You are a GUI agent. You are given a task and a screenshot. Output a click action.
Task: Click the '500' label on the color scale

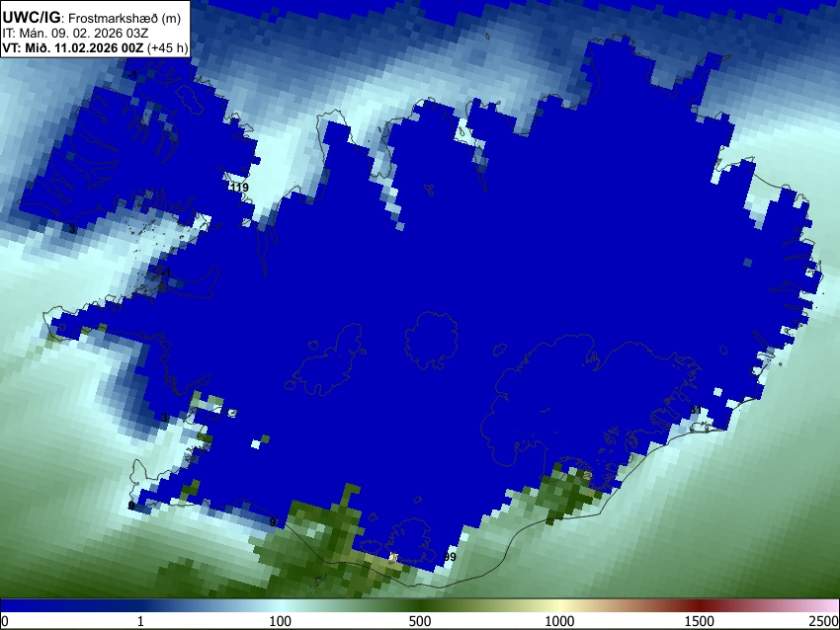pyautogui.click(x=420, y=621)
